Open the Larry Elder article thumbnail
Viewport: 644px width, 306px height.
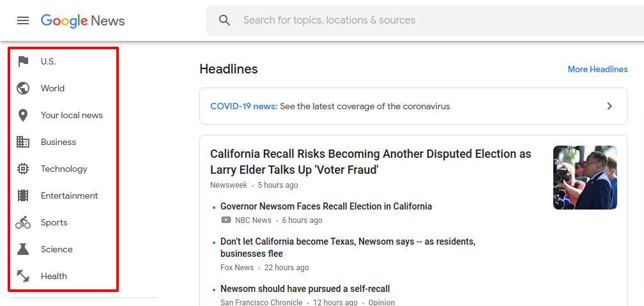pos(585,178)
